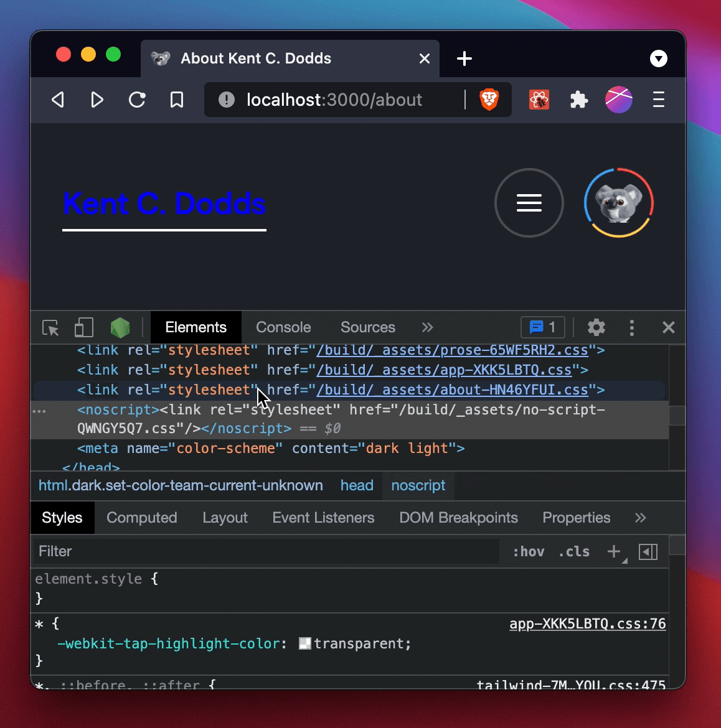Expand the hidden DevTools panels chevron

(427, 327)
